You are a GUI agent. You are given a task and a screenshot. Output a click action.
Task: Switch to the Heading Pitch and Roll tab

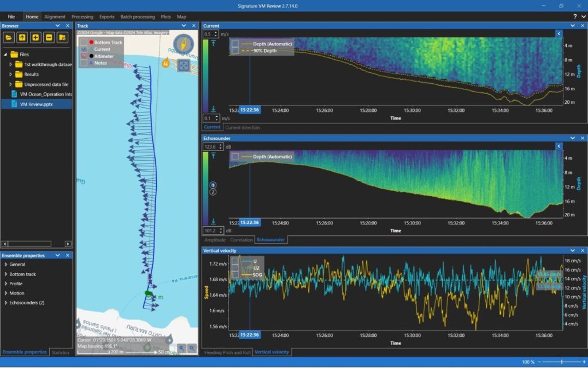pyautogui.click(x=229, y=352)
